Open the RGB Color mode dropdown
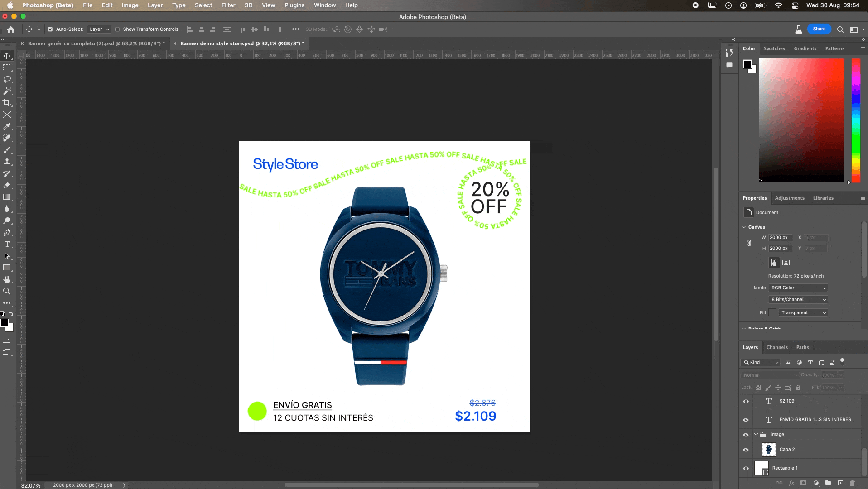 tap(798, 288)
